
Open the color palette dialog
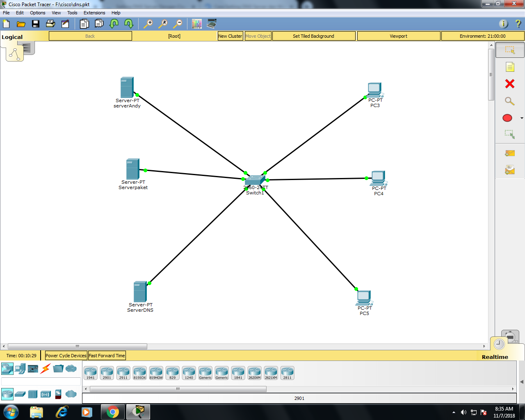(196, 24)
